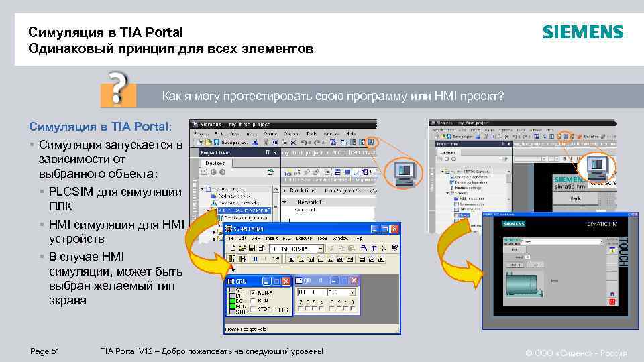This screenshot has width=644, height=362.
Task: Click MRES button in CPU window
Action: [281, 310]
